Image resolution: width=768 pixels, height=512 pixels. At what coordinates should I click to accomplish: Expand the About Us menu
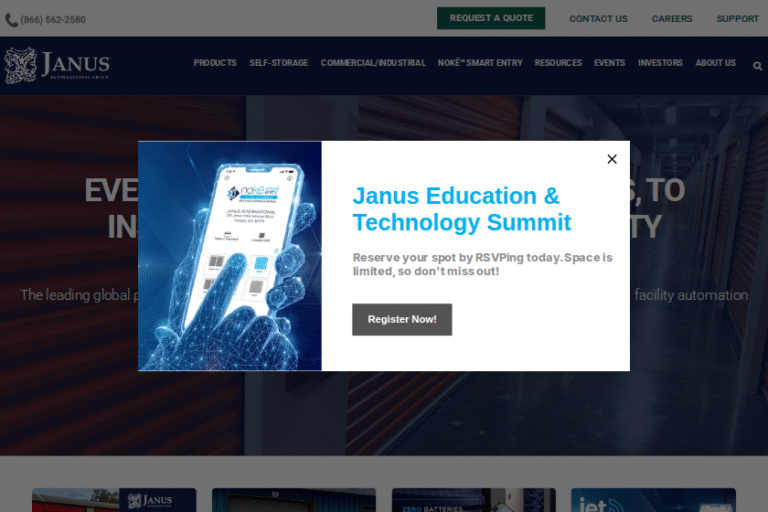[715, 63]
